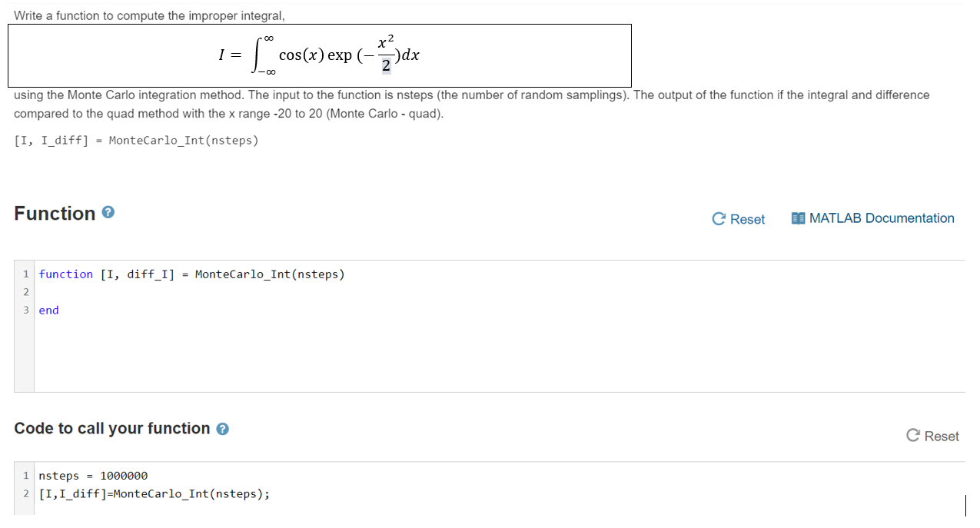The height and width of the screenshot is (528, 980).
Task: Click line number 1 in the Function editor
Action: point(26,274)
